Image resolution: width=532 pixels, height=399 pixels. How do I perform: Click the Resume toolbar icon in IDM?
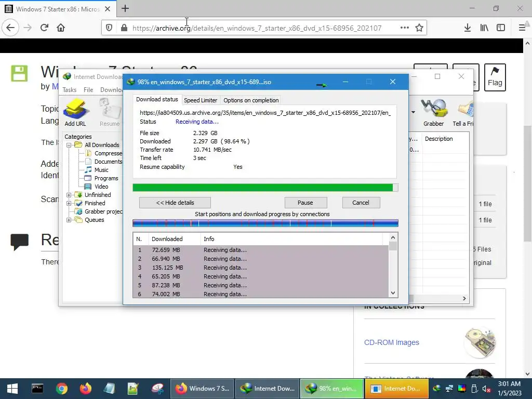point(110,113)
